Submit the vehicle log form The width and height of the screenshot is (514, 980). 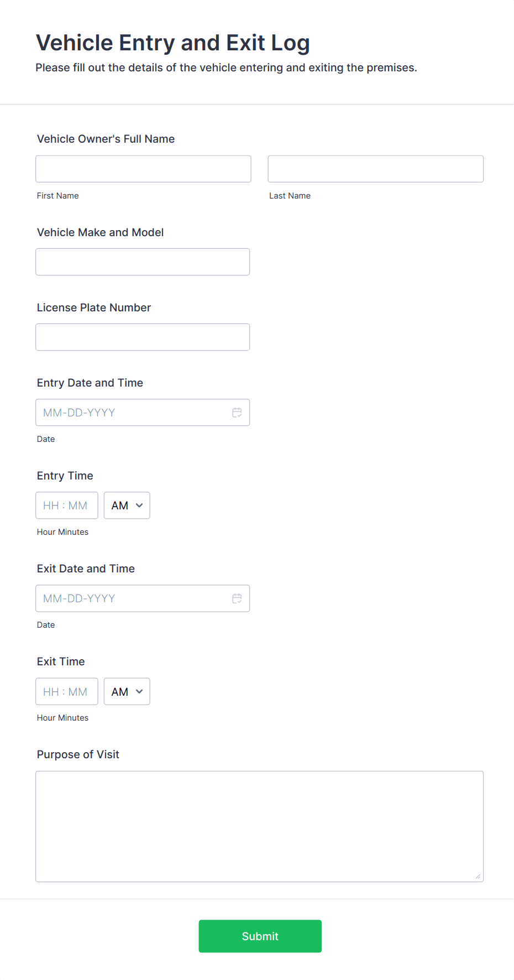pos(260,936)
